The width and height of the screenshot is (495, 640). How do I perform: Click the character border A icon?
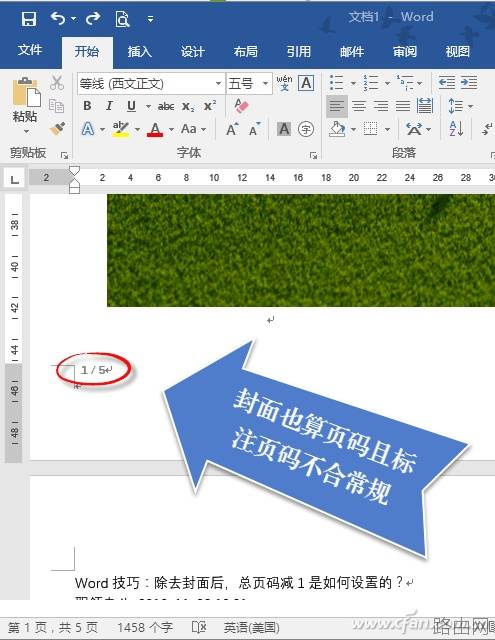point(306,83)
